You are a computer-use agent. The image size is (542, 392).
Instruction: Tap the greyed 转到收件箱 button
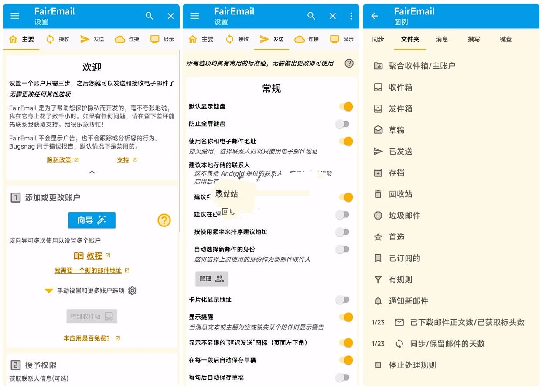point(92,316)
